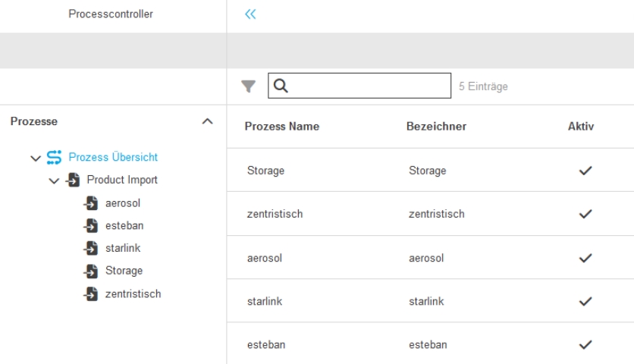The height and width of the screenshot is (364, 634).
Task: Sort by the Prozess Name column header
Action: coord(281,127)
